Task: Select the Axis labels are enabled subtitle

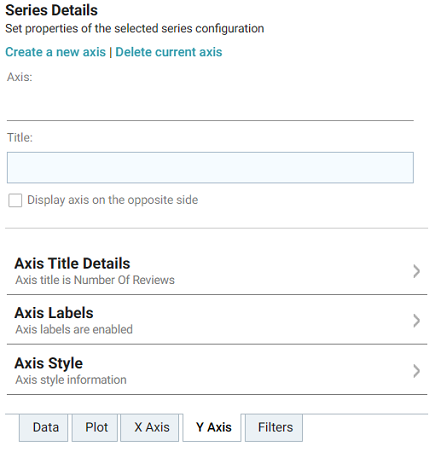Action: tap(74, 329)
